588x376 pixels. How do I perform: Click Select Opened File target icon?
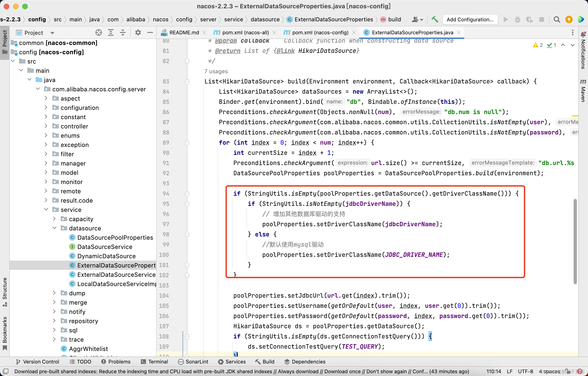(99, 32)
